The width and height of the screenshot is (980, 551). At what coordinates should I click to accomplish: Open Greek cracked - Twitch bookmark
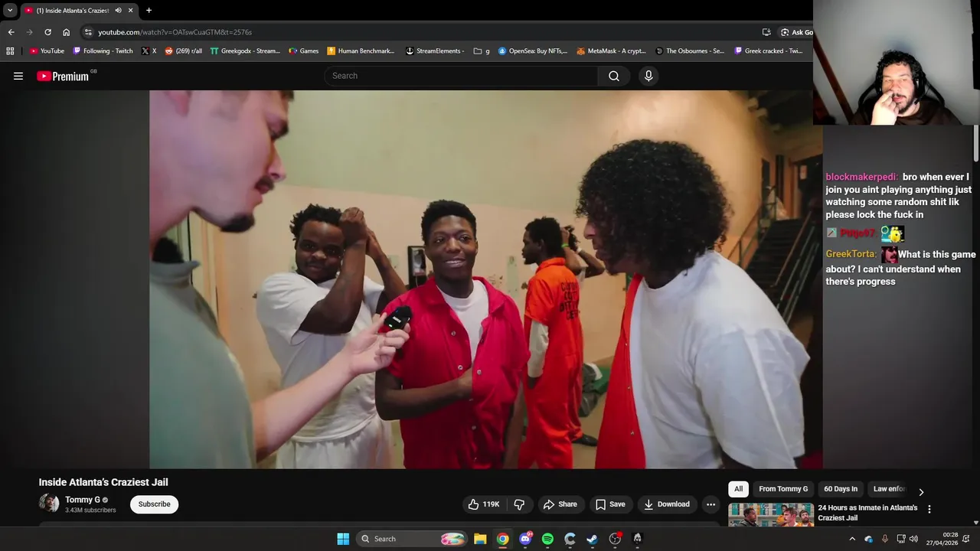769,51
